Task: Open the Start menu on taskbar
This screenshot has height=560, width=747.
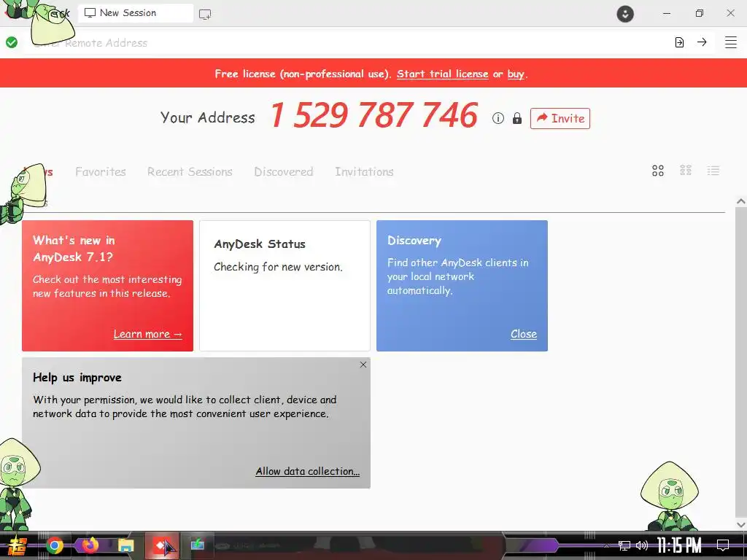Action: coord(18,545)
